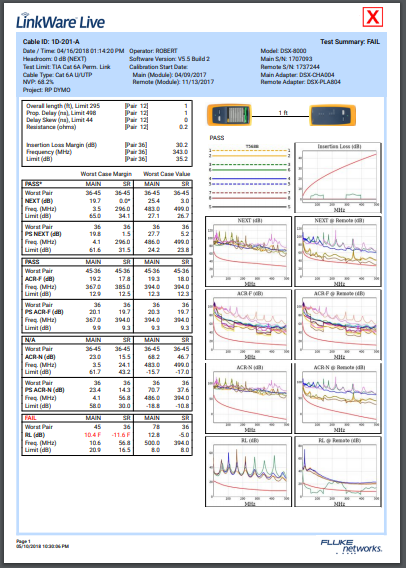Viewport: 406px width, 568px height.
Task: Open the RL @ Remote graph
Action: [338, 471]
